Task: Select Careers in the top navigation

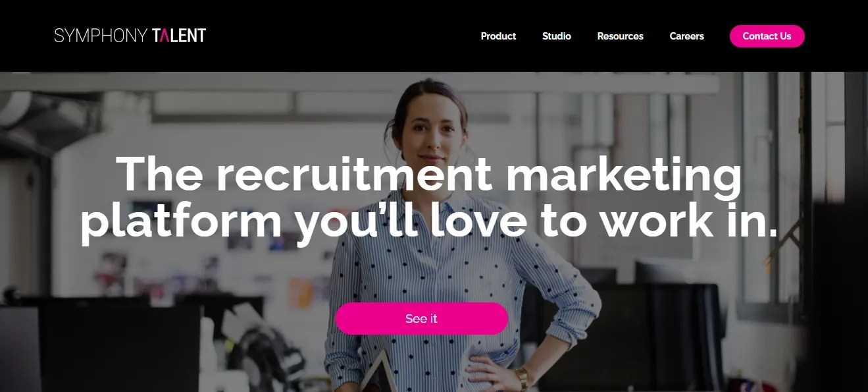Action: tap(687, 36)
